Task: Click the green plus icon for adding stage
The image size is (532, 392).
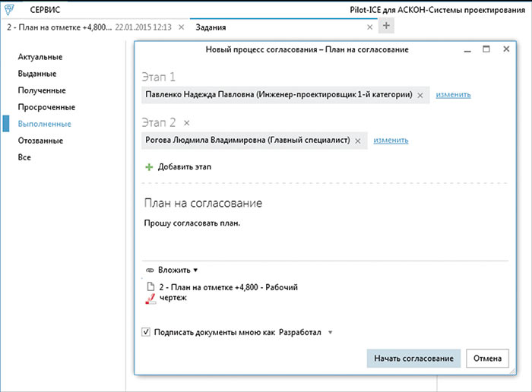Action: pyautogui.click(x=149, y=167)
